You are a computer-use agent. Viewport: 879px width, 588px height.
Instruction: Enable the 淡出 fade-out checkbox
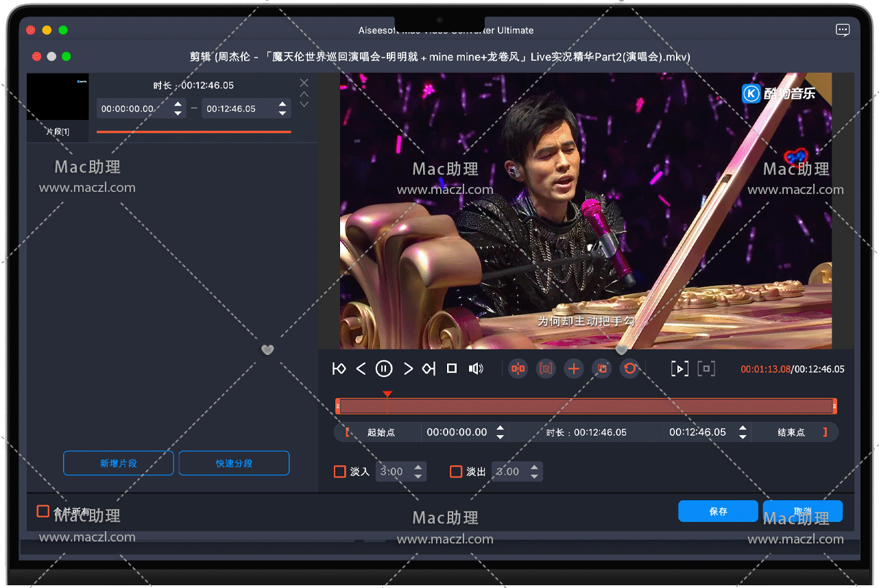(456, 471)
